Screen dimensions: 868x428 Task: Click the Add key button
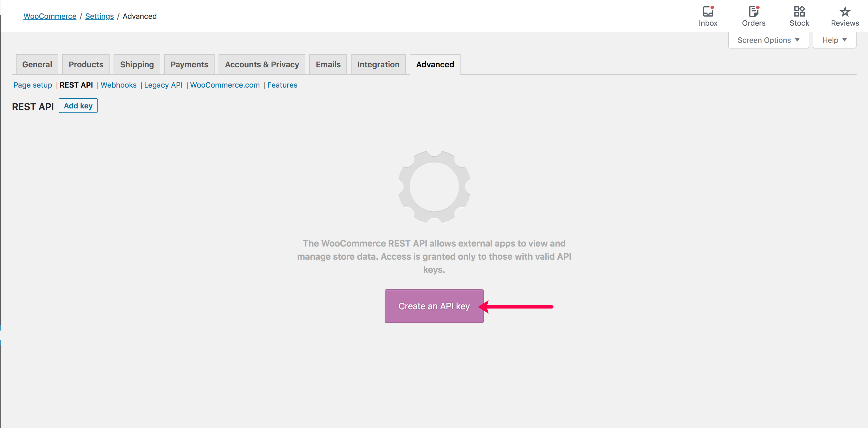(78, 106)
